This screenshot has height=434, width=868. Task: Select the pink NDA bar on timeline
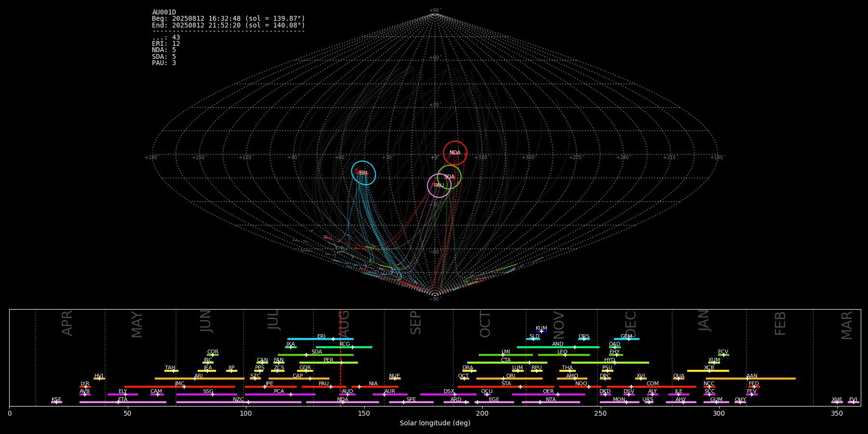[343, 402]
